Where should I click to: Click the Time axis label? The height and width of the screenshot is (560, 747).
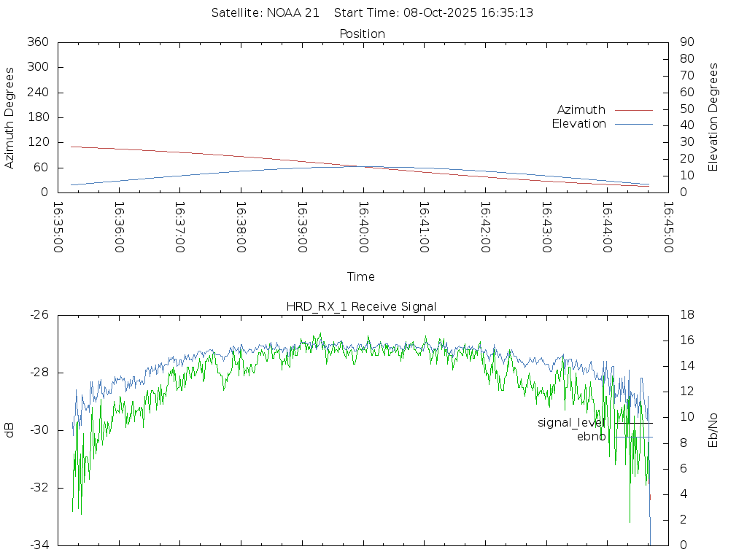pyautogui.click(x=361, y=277)
